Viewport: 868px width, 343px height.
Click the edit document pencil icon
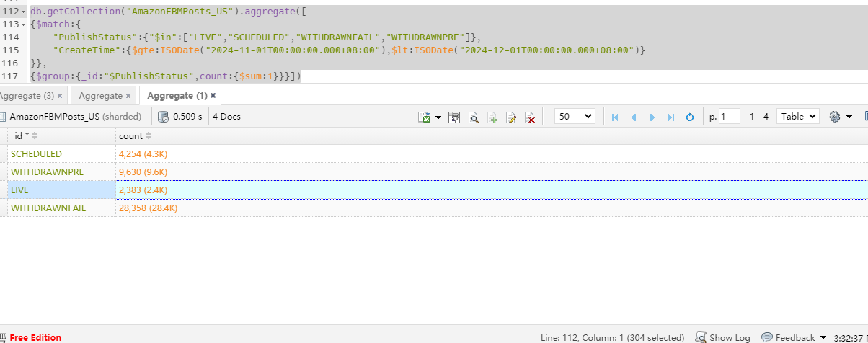(511, 117)
